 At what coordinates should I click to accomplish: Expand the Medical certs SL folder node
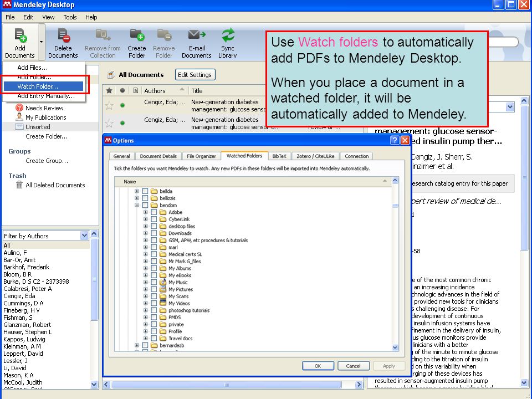pos(146,254)
